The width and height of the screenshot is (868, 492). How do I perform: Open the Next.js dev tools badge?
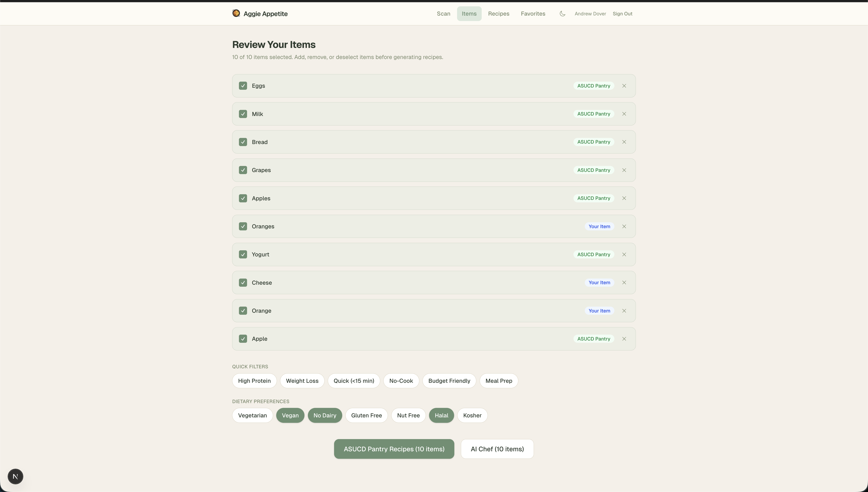15,476
